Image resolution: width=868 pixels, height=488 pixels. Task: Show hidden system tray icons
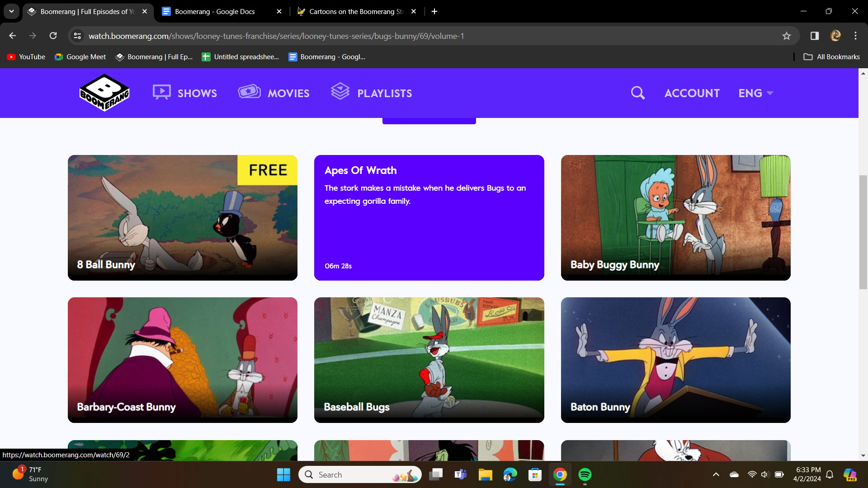click(x=716, y=474)
